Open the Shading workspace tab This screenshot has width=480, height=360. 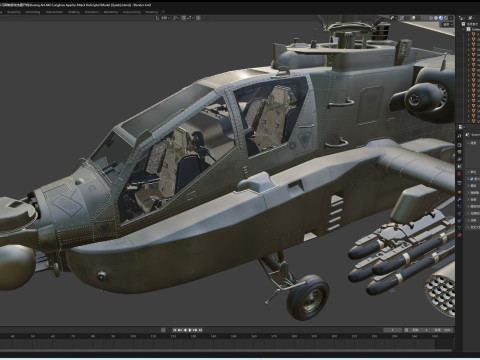coord(74,12)
